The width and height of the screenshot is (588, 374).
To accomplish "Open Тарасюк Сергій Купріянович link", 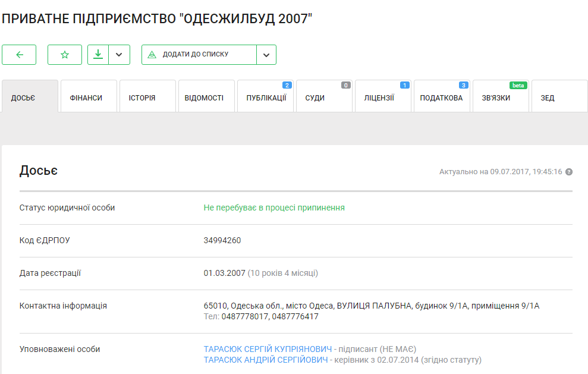I will click(267, 349).
